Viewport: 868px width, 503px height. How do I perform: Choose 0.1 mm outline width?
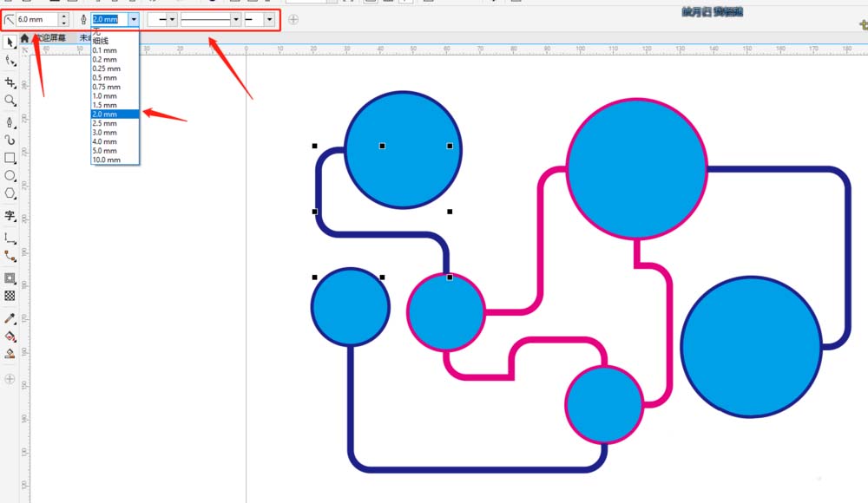click(115, 50)
